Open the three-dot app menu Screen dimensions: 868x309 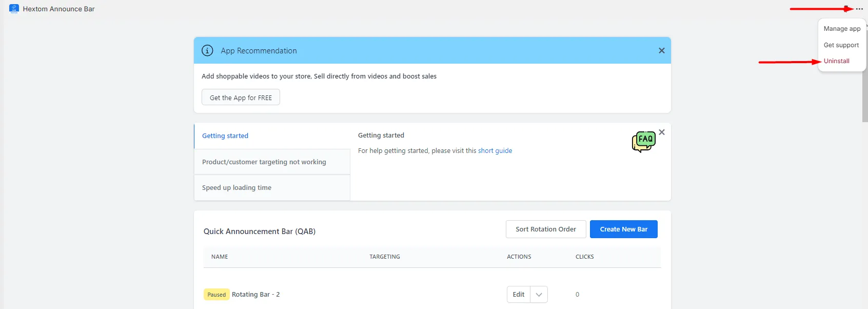859,9
